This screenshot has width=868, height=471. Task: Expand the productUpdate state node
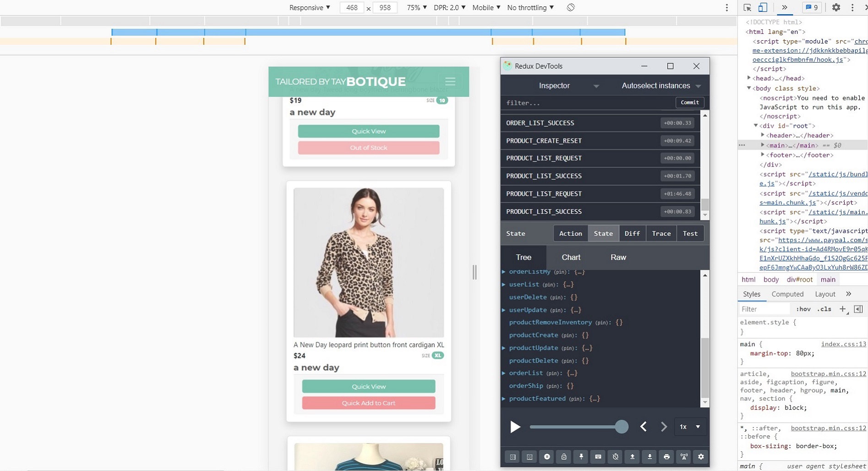[x=504, y=348]
